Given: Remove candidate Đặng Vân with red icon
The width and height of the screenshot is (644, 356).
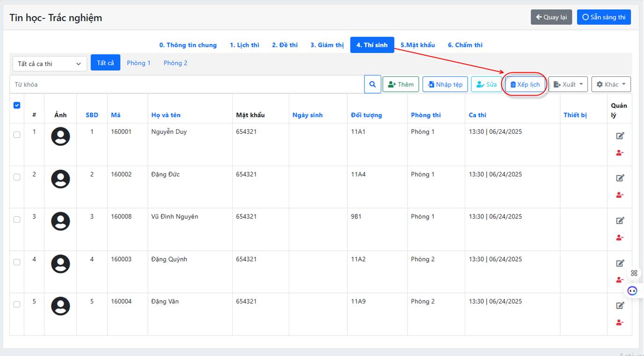Looking at the screenshot, I should [x=620, y=322].
